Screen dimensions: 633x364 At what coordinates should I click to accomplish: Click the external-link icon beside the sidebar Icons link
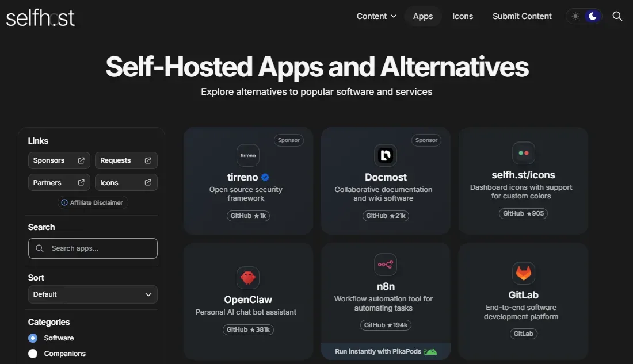(x=148, y=182)
